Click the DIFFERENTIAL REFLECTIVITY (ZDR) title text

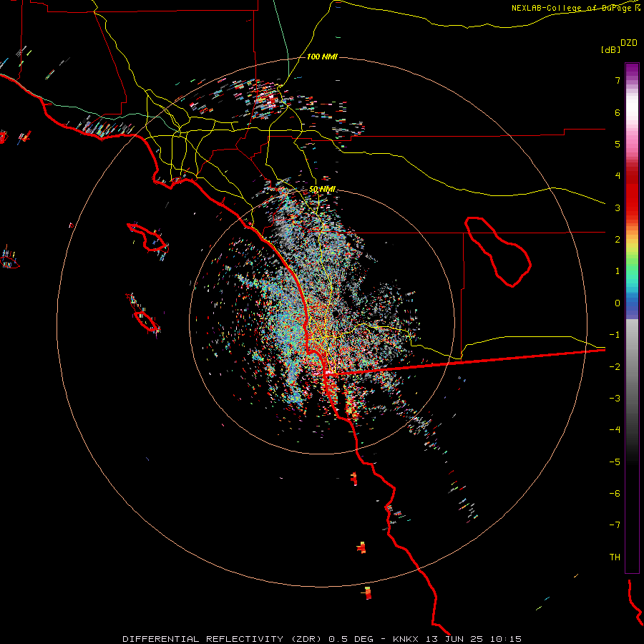[x=224, y=639]
